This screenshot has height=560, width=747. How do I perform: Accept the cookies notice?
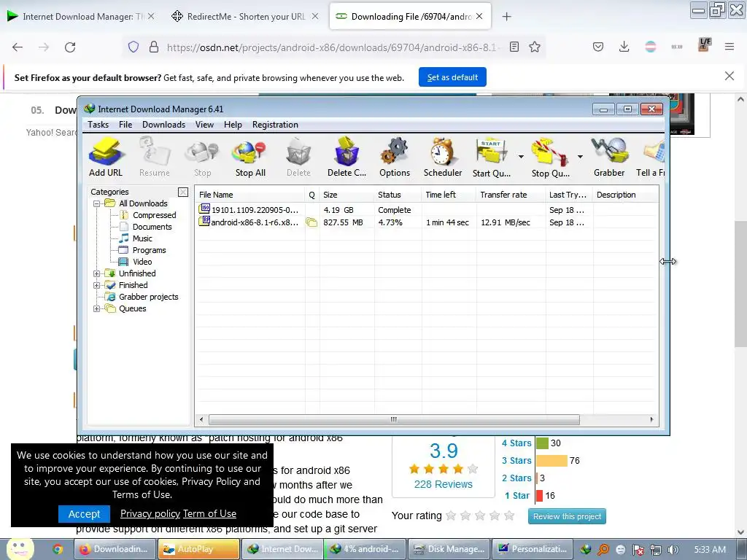click(84, 514)
